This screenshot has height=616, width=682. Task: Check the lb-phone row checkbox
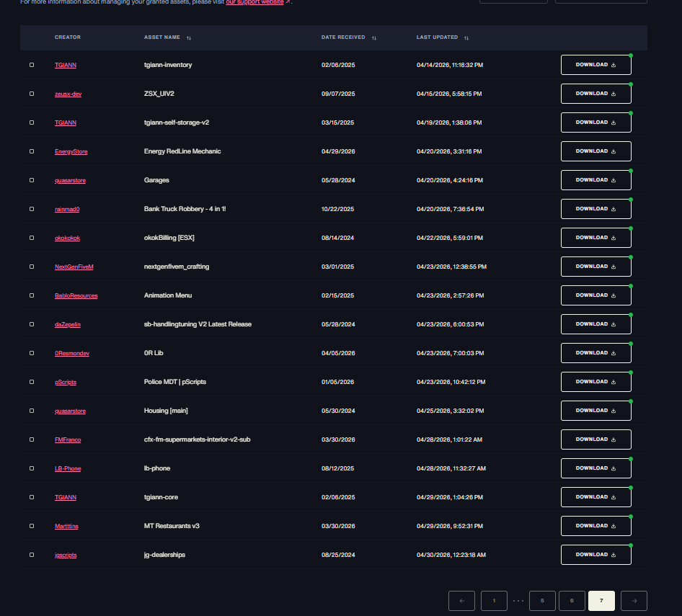tap(32, 468)
